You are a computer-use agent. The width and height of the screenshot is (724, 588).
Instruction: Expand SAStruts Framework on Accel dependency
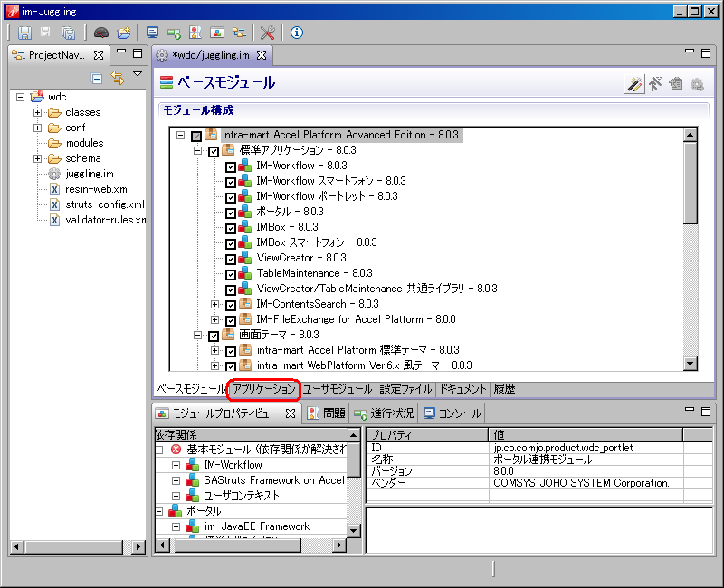(176, 480)
